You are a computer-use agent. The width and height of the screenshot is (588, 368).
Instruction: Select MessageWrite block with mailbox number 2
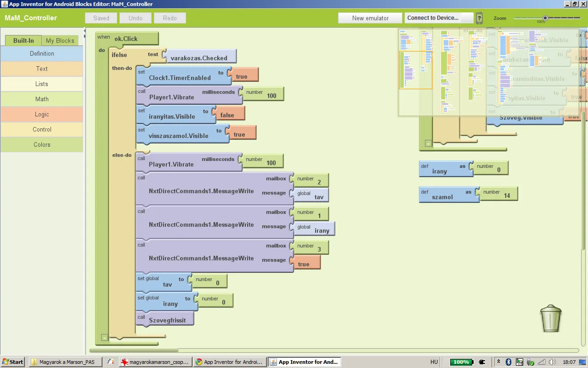pos(215,189)
